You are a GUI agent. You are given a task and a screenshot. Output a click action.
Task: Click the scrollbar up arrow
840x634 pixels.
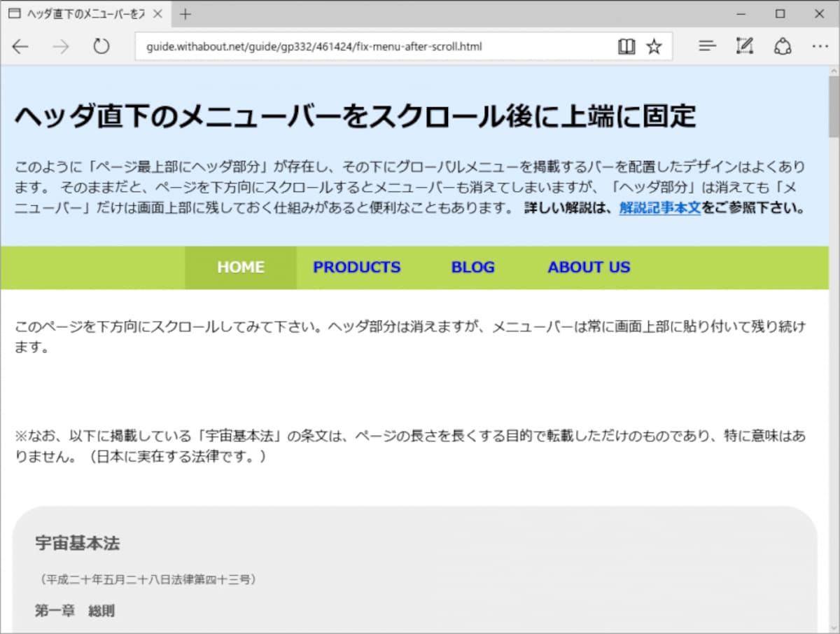pos(834,71)
